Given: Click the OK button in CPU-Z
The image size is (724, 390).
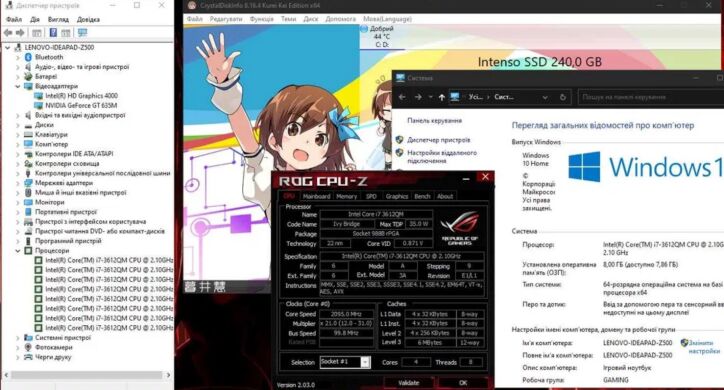Looking at the screenshot, I should pos(463,383).
